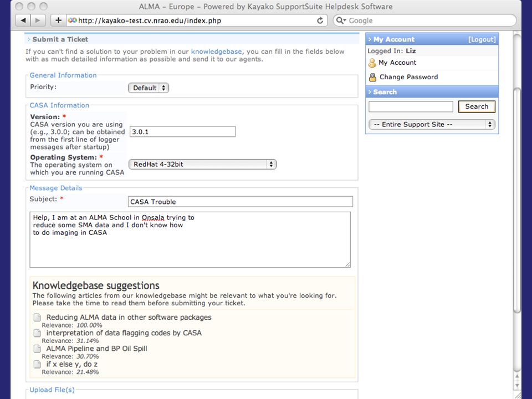Open the Operating System RedHat 4-32bit dropdown
This screenshot has width=532, height=399.
[x=203, y=164]
